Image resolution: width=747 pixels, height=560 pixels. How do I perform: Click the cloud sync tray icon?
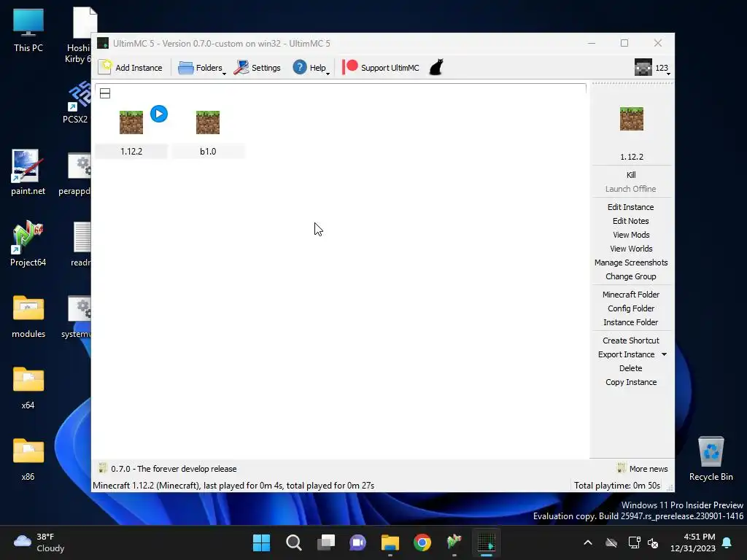click(611, 542)
